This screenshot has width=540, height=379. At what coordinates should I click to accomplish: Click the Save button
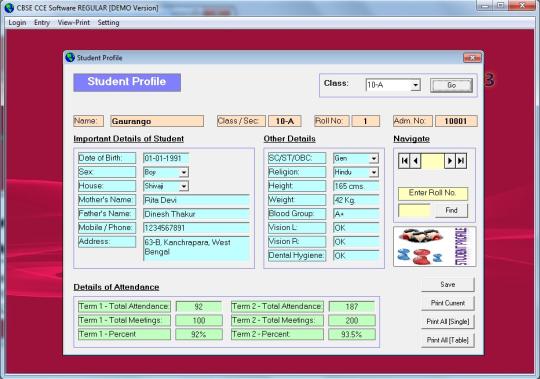(448, 284)
